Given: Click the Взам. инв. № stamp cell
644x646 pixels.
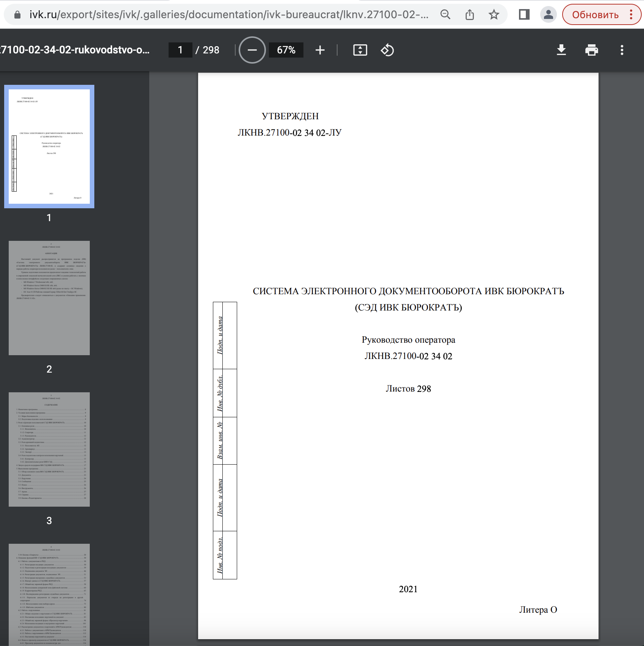Looking at the screenshot, I should (225, 441).
